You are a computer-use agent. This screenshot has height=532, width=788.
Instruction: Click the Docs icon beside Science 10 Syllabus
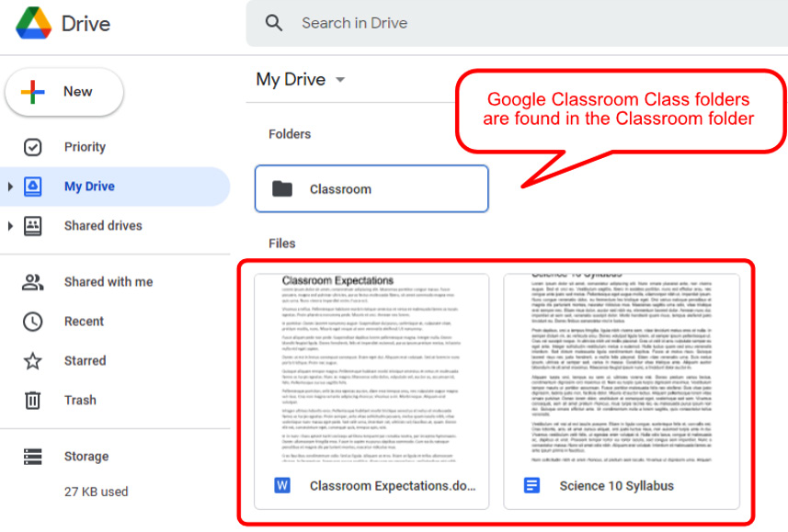[531, 486]
